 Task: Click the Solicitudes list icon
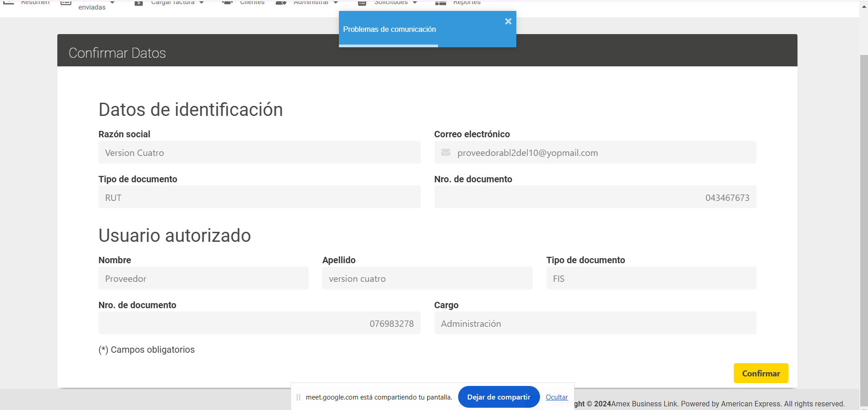tap(362, 3)
